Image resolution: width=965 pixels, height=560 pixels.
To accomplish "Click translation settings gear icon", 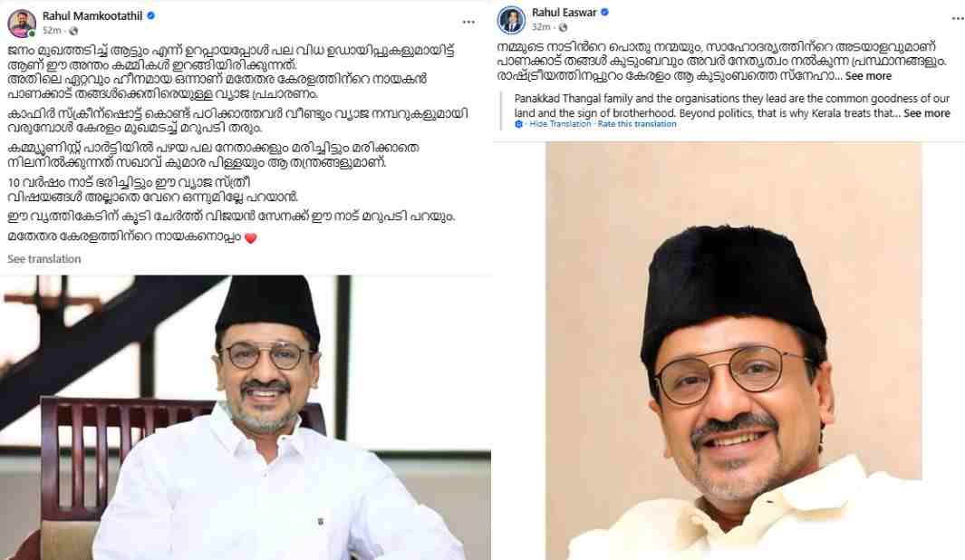I will 519,124.
